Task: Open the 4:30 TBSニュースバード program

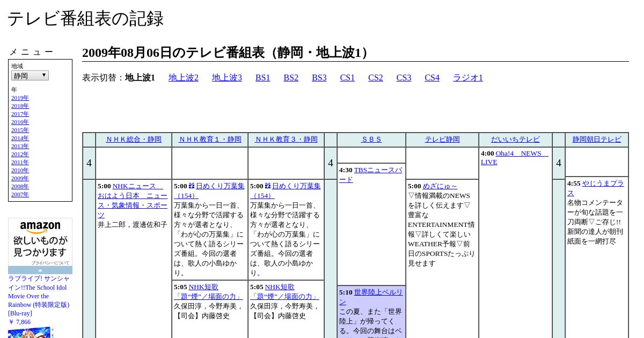Action: tap(371, 175)
